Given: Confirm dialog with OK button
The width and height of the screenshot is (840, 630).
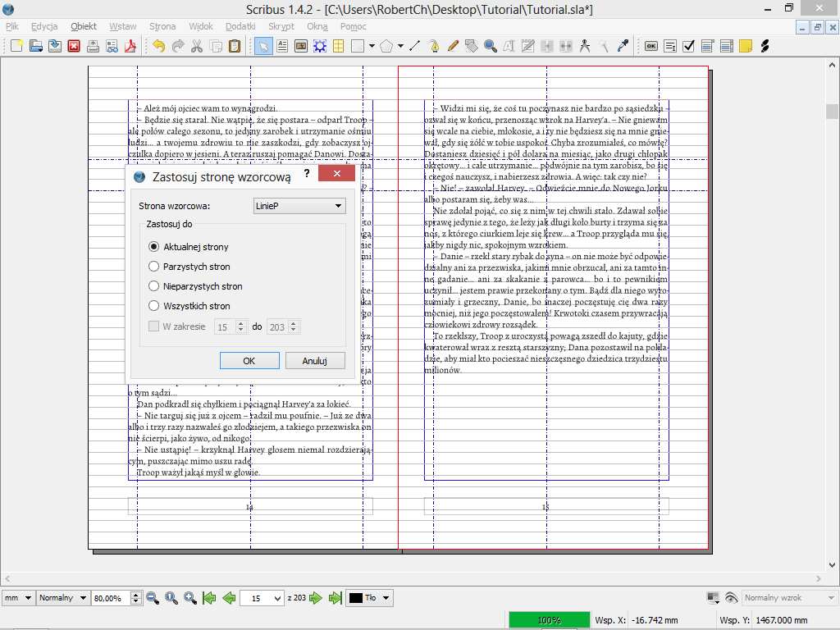Looking at the screenshot, I should coord(249,361).
